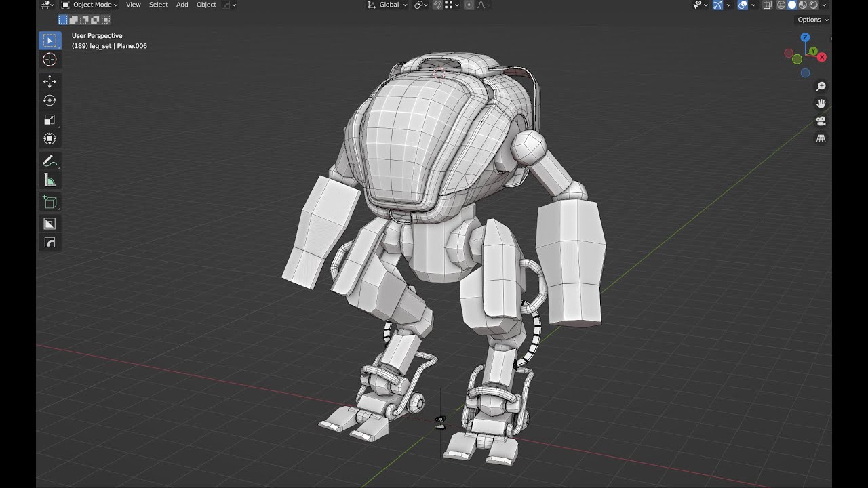Open the overlays options arrow
The width and height of the screenshot is (868, 488).
(753, 5)
